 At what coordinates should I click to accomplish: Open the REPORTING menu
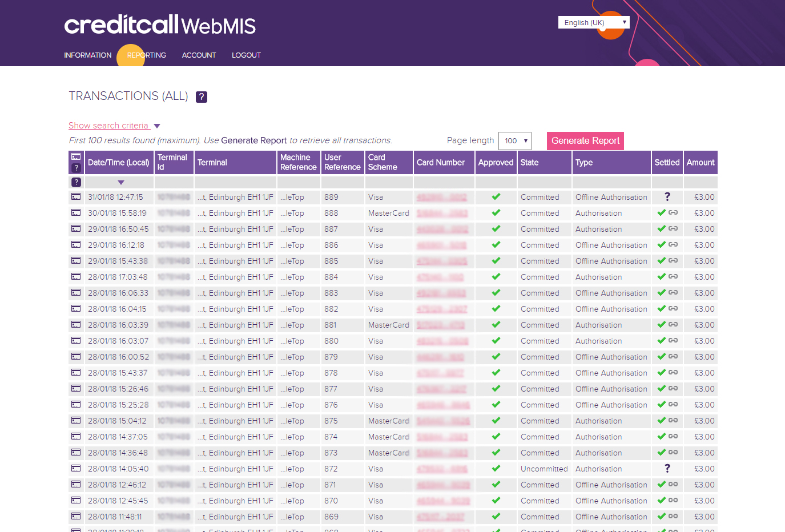(146, 55)
